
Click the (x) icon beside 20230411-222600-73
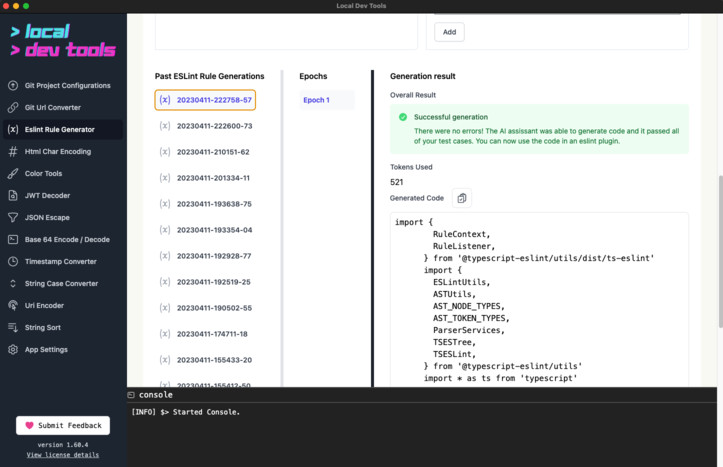[165, 126]
